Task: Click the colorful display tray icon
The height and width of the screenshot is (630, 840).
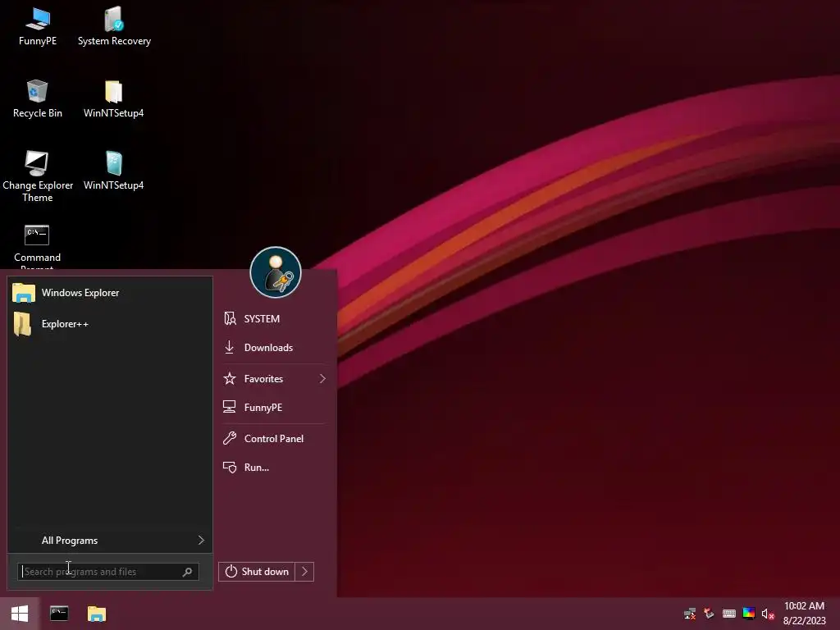Action: pyautogui.click(x=748, y=614)
